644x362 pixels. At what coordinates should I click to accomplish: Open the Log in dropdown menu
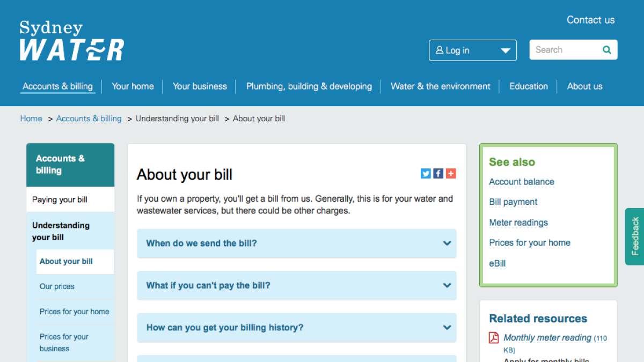(x=505, y=50)
